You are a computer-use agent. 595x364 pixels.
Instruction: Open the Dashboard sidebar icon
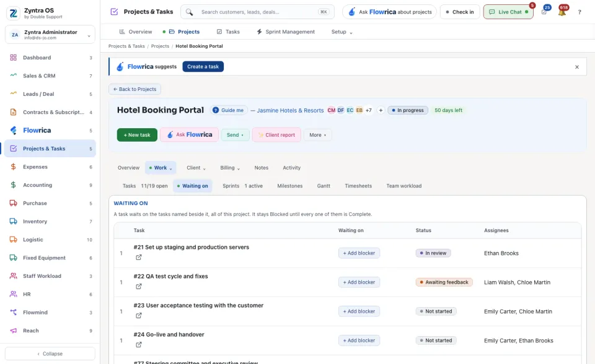click(13, 58)
